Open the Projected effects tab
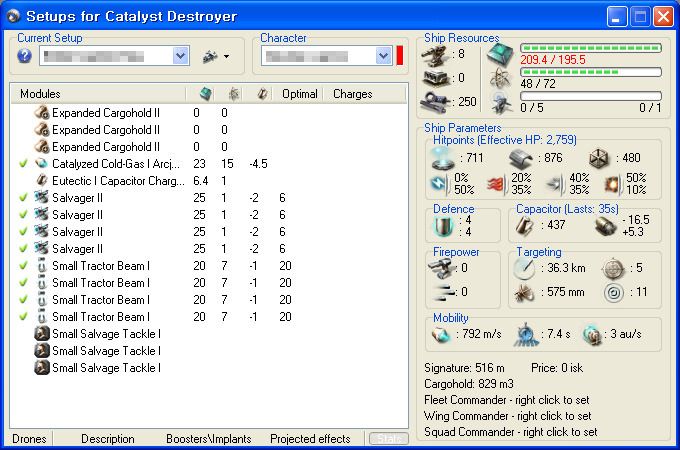This screenshot has height=450, width=680. click(310, 439)
